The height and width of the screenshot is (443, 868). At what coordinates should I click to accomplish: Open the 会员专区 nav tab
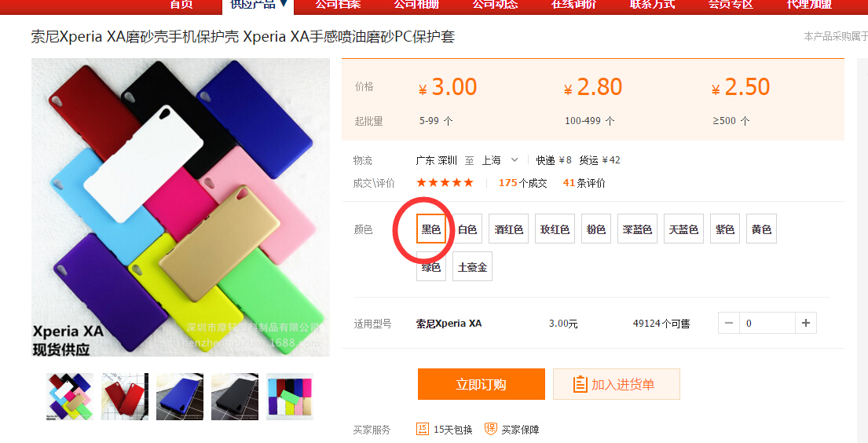[731, 5]
